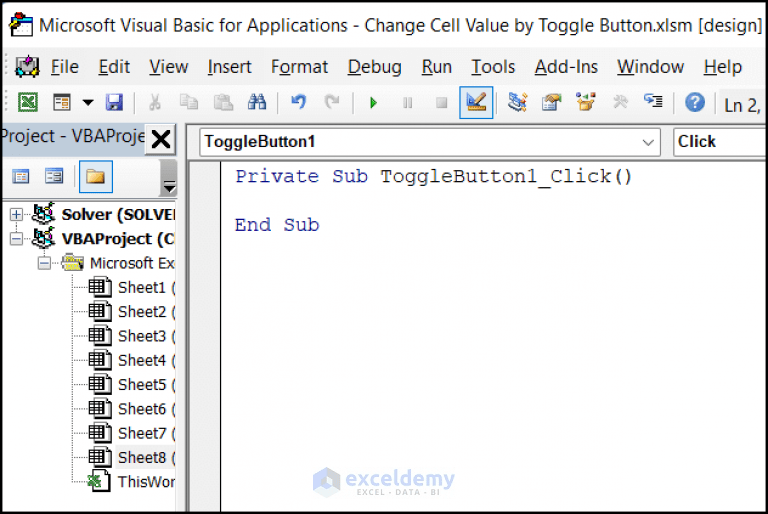Select Sheet5 in project tree
Viewport: 768px width, 514px height.
[x=146, y=385]
